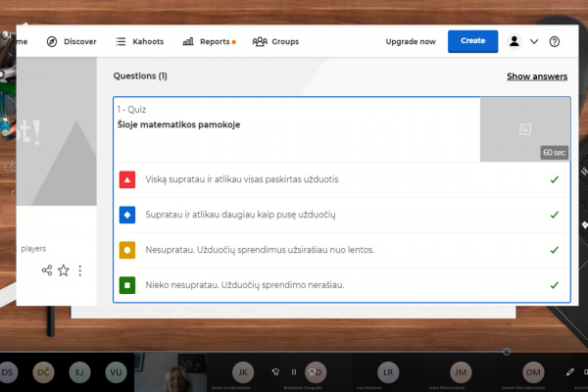
Task: Click the checkmark beside 'Viską supratau' answer
Action: click(x=555, y=179)
